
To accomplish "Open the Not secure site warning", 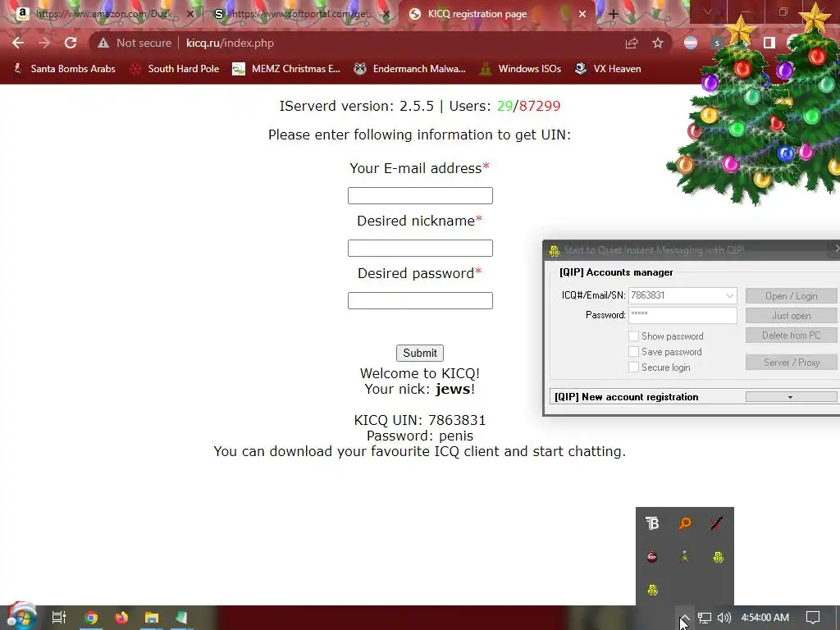I will click(135, 43).
